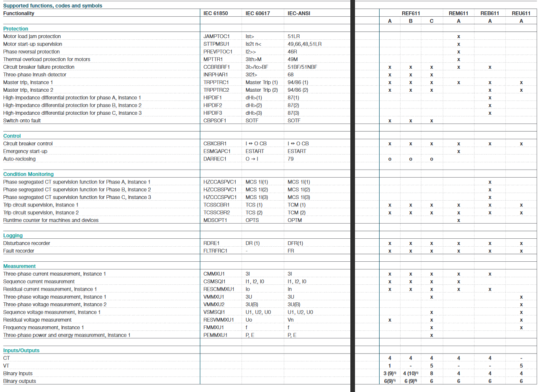Click the 'HZCCCSPVC1' code cell
This screenshot has width=540, height=392.
(x=220, y=197)
